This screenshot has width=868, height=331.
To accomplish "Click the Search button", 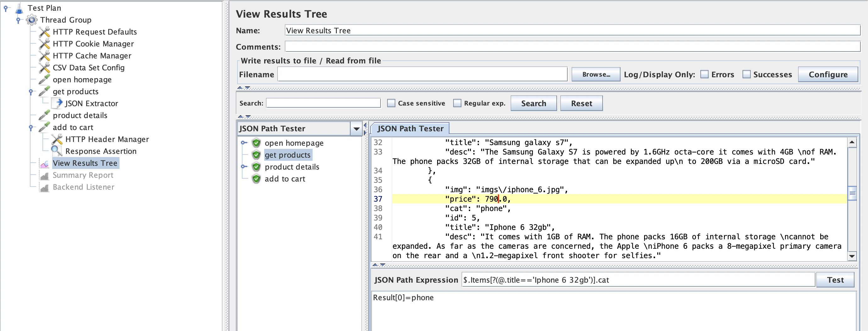I will click(533, 103).
